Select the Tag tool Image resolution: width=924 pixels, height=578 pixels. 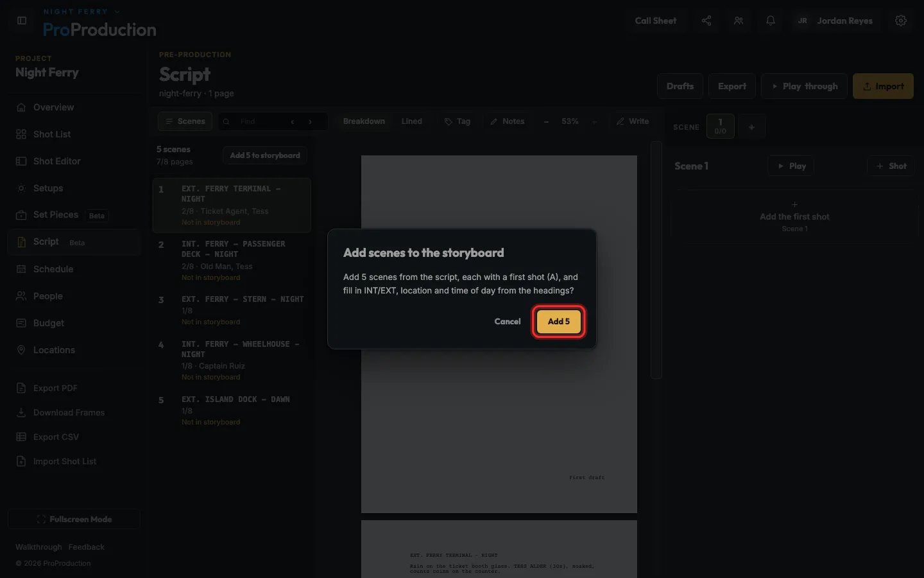pyautogui.click(x=458, y=121)
